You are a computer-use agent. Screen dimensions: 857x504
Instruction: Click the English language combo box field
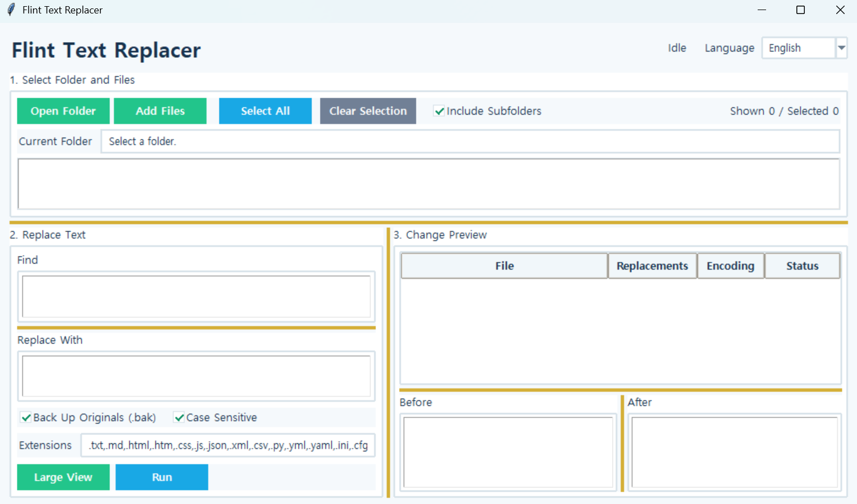tap(799, 48)
